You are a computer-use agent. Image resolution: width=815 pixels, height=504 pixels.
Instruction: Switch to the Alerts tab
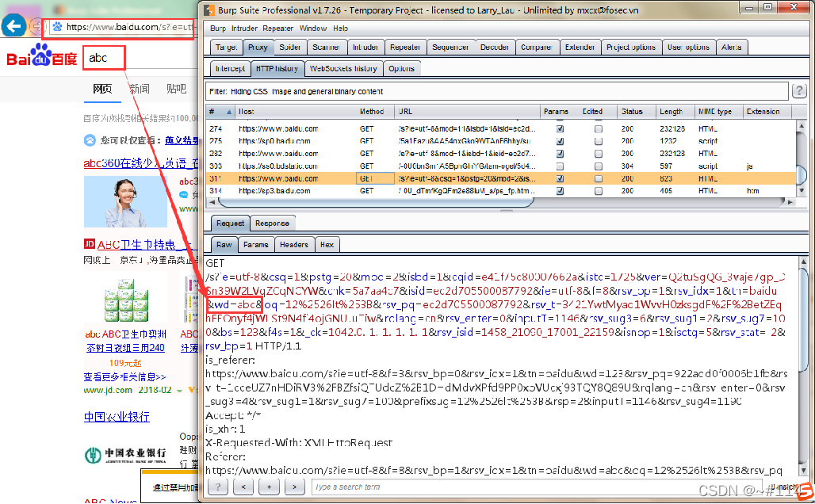pos(731,48)
